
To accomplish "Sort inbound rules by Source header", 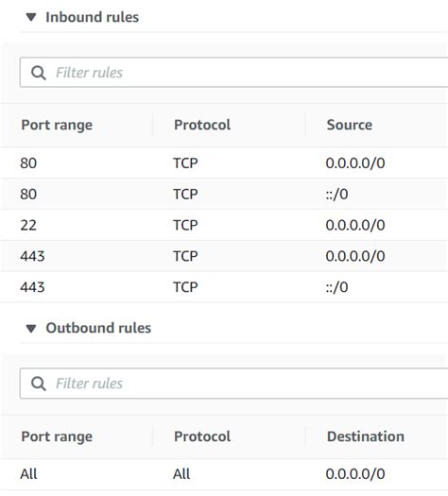I will pos(350,125).
